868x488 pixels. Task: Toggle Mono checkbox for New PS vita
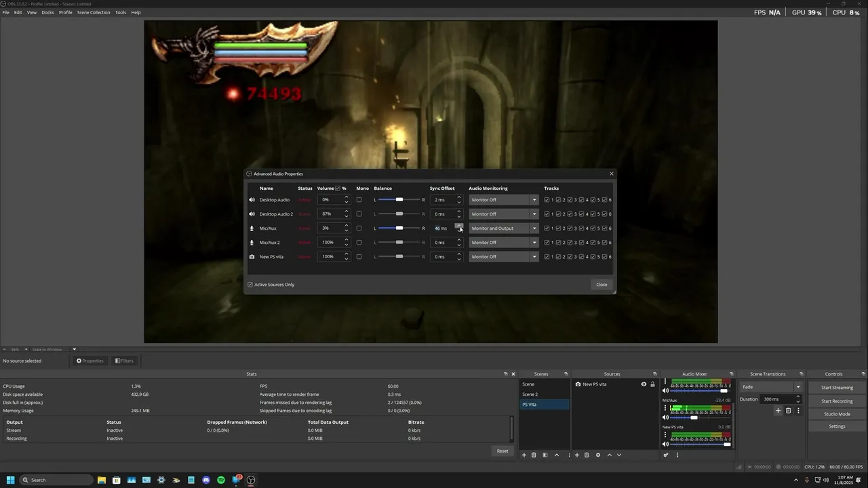[x=359, y=257]
